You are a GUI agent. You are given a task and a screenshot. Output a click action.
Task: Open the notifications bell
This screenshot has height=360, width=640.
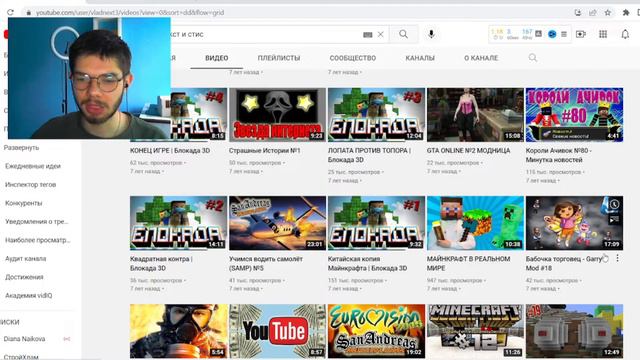click(625, 34)
